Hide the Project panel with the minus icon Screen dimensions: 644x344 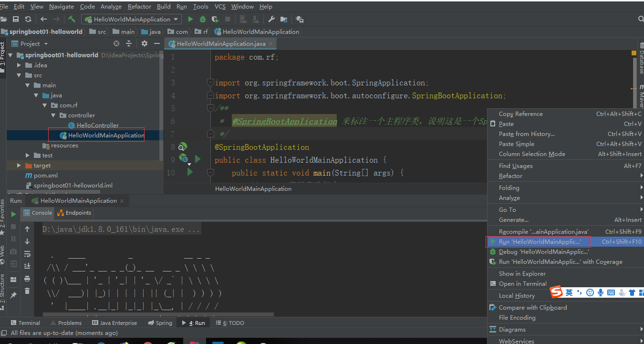point(157,43)
